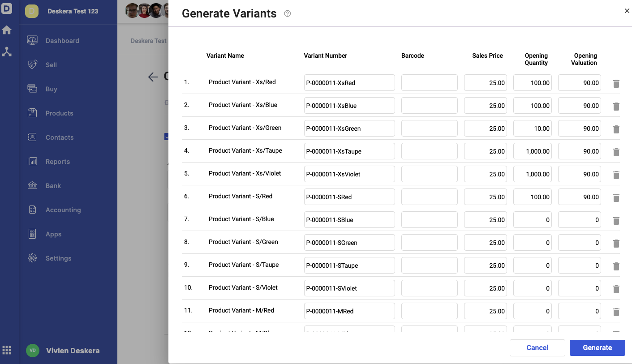The width and height of the screenshot is (632, 364).
Task: Delete the Xs/Taupe variant row
Action: click(x=616, y=152)
